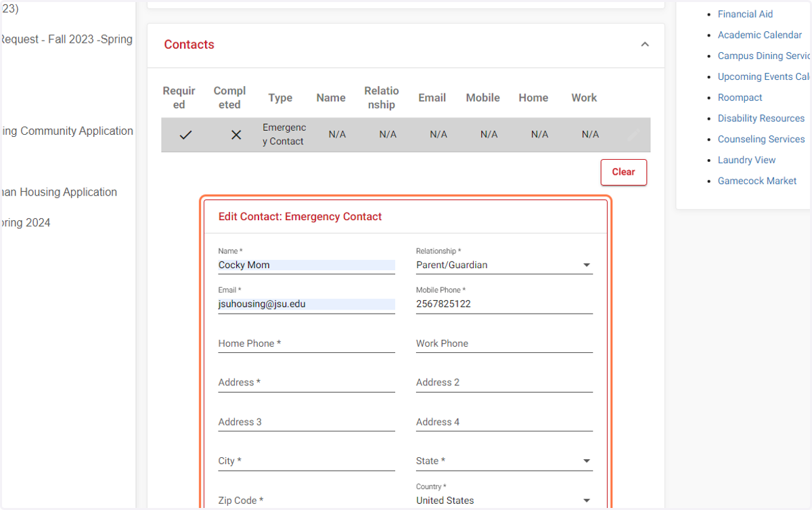Click the Edit Contact: Emergency Contact heading

[x=300, y=217]
